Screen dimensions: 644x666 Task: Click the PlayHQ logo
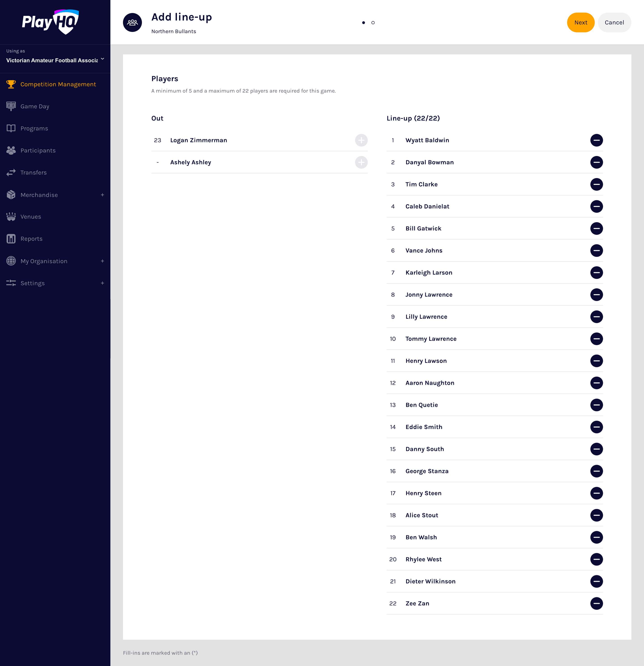coord(50,22)
